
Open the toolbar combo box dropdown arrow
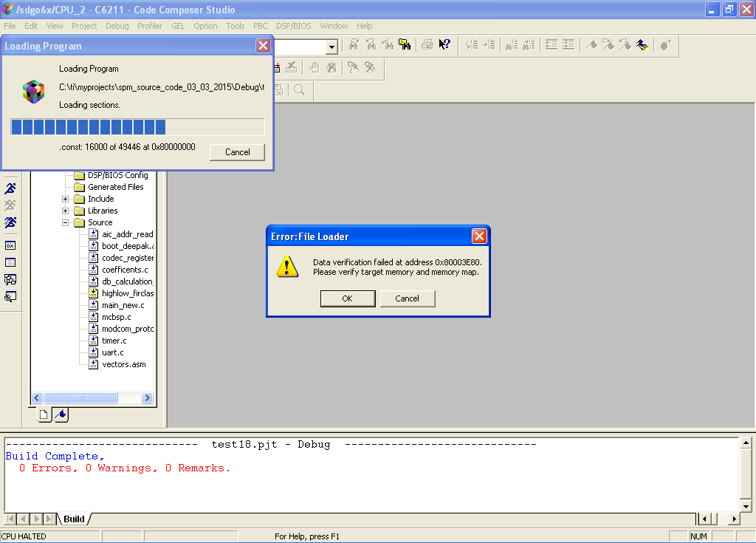[x=331, y=47]
